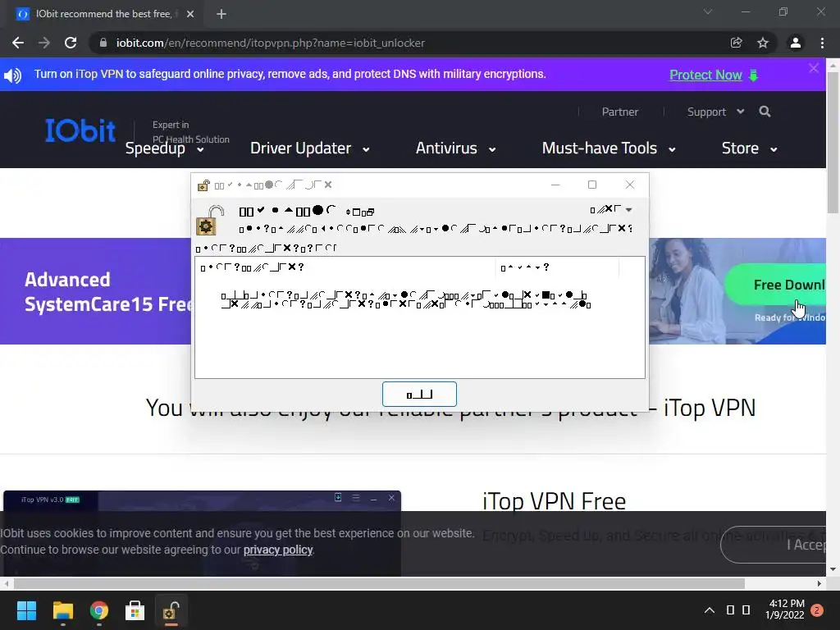Open the Antivirus menu
The height and width of the screenshot is (630, 840).
click(x=455, y=148)
